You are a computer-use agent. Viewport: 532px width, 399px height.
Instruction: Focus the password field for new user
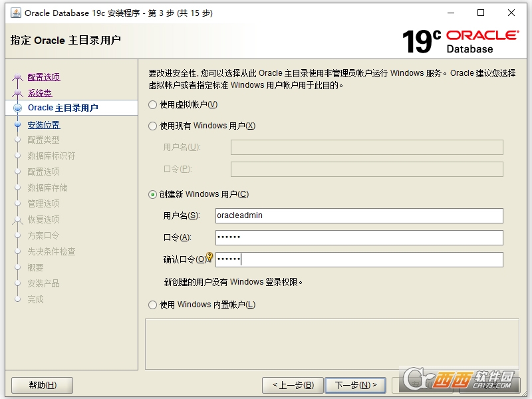[x=359, y=237]
